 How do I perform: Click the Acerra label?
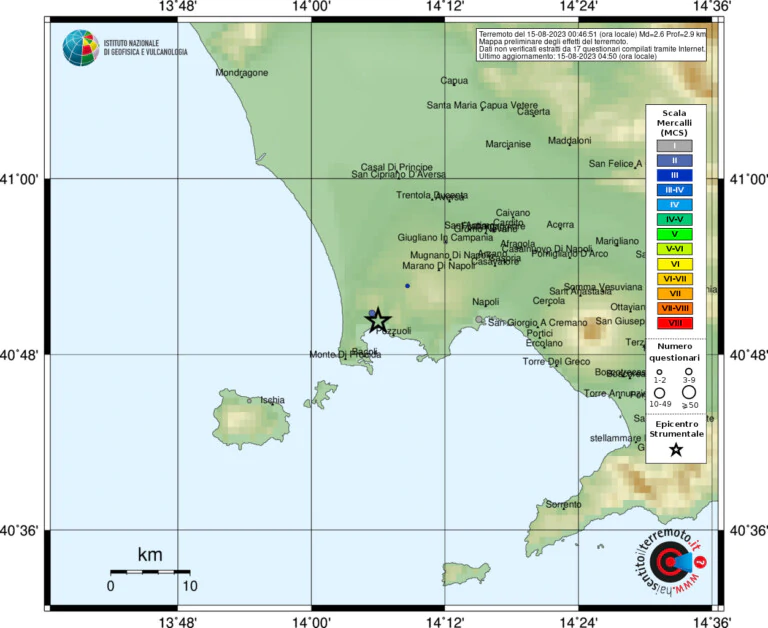560,224
